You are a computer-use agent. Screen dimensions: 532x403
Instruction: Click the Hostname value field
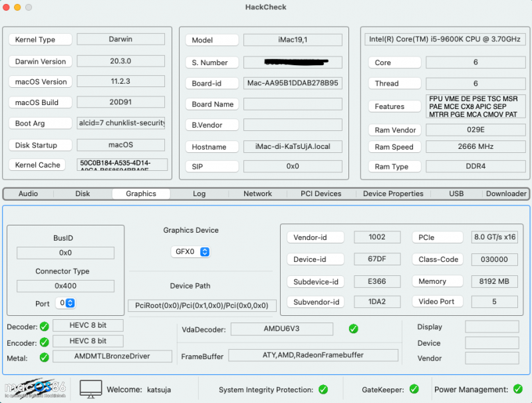click(293, 146)
